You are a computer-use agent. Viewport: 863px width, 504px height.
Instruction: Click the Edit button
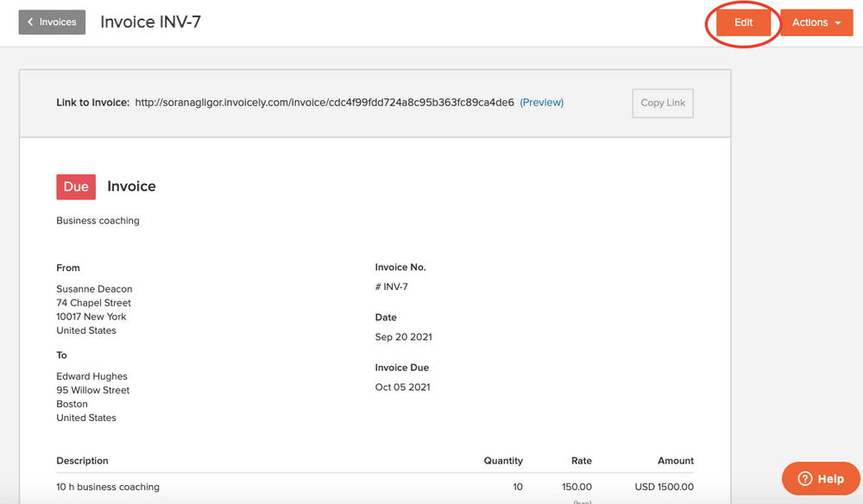743,22
